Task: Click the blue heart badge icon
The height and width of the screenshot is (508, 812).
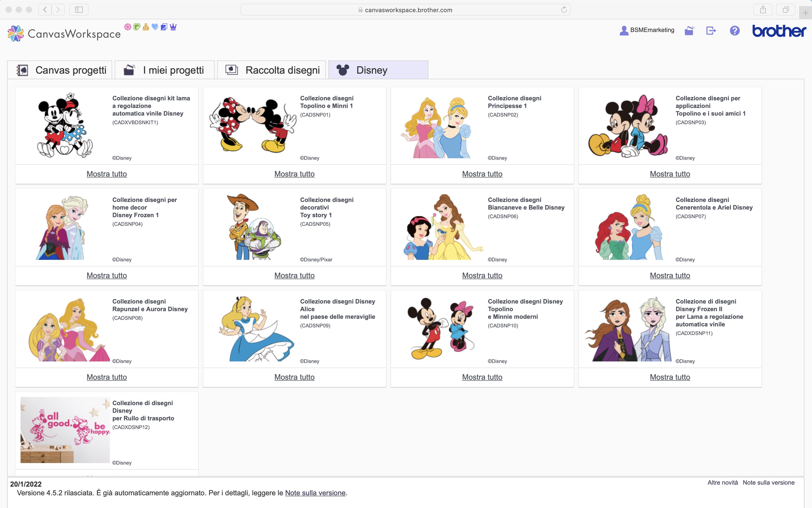Action: (155, 27)
